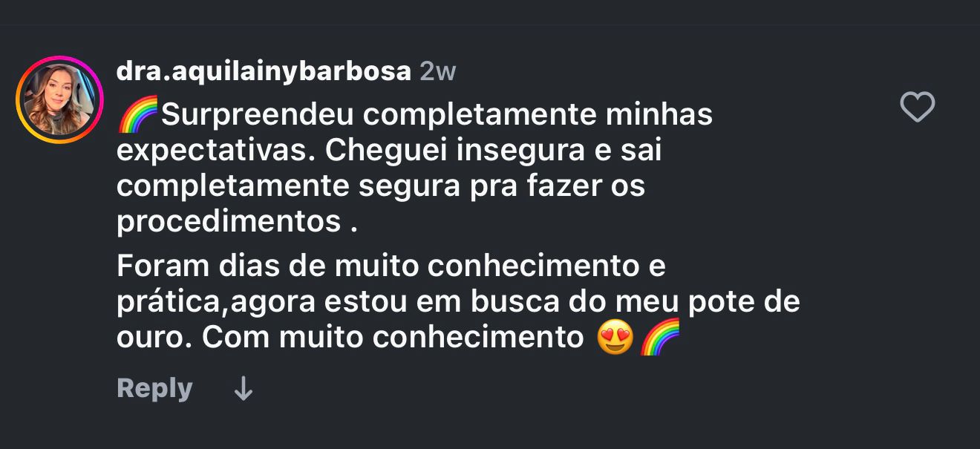980x449 pixels.
Task: Open dra.aquilainybarbosa's profile picture story
Action: click(59, 100)
